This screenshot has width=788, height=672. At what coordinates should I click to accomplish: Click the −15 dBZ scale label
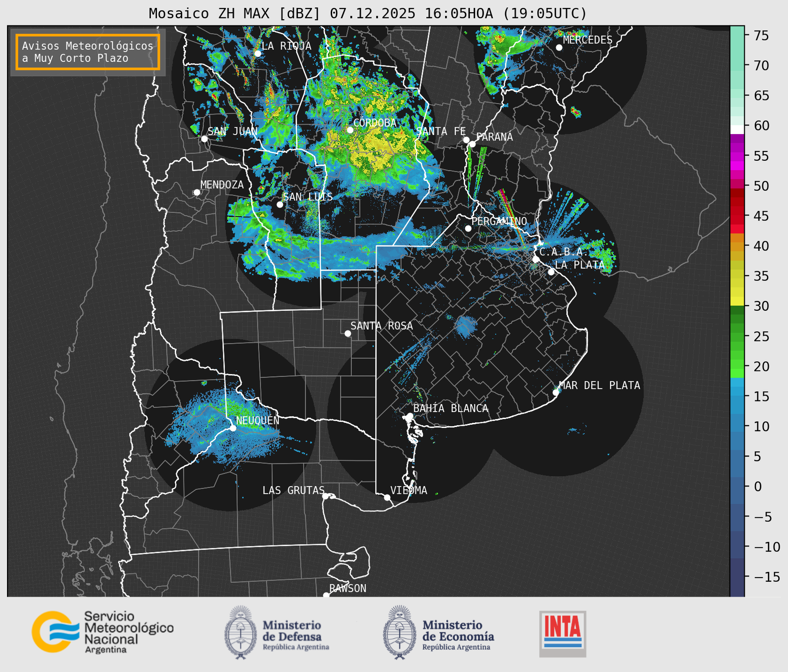(767, 577)
